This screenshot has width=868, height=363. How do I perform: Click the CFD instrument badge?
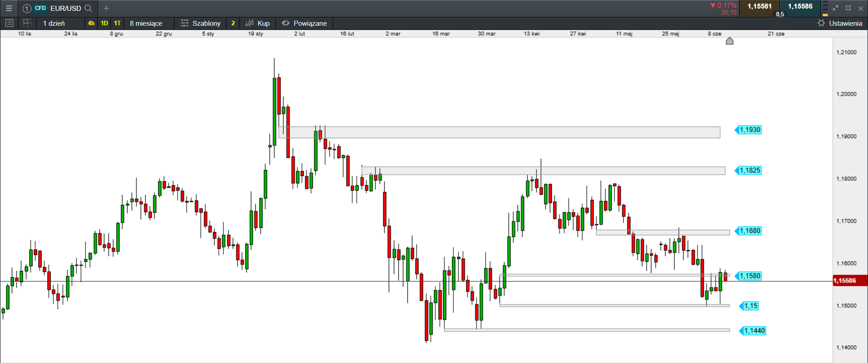(x=40, y=8)
